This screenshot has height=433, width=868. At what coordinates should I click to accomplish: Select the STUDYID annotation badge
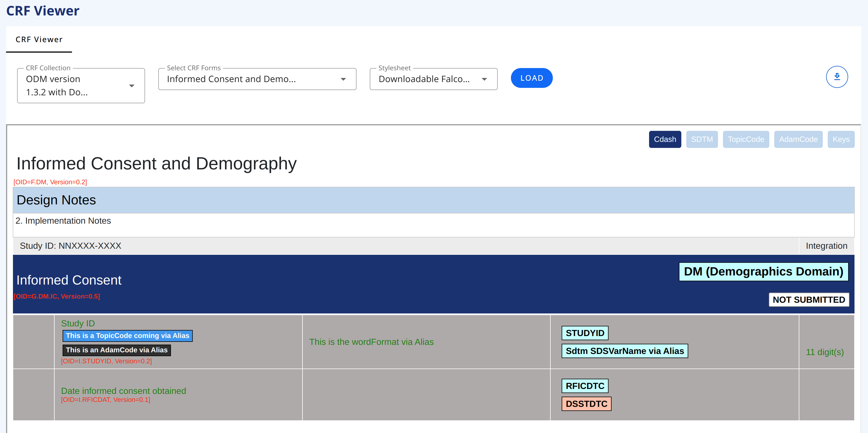(x=585, y=333)
